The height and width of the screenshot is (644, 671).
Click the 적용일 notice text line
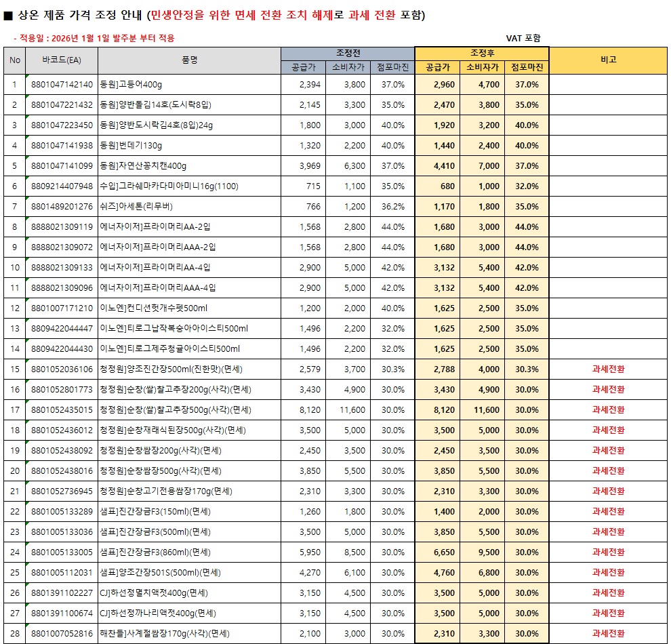click(94, 39)
